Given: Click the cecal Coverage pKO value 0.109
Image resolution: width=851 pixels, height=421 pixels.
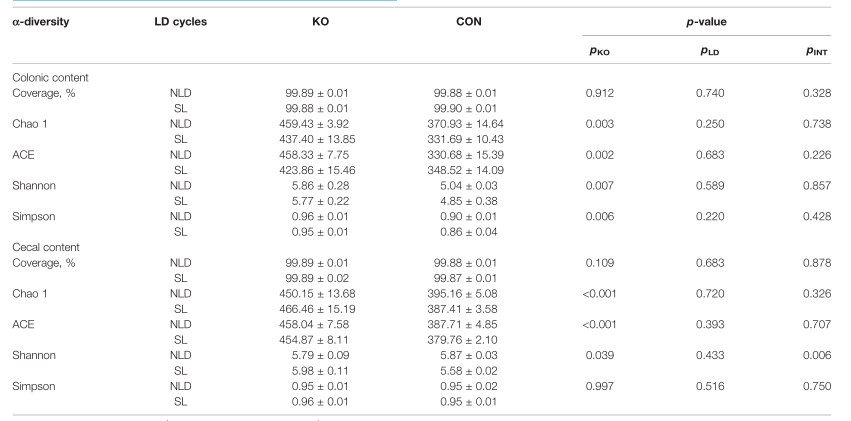Looking at the screenshot, I should click(600, 263).
